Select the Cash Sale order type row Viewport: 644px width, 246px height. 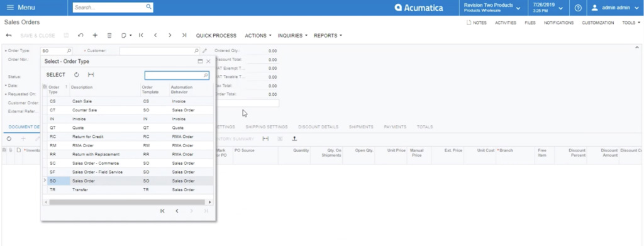click(x=128, y=101)
